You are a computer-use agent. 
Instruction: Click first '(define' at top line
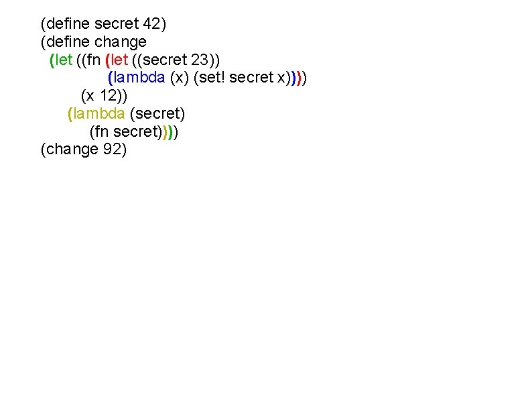(x=65, y=24)
